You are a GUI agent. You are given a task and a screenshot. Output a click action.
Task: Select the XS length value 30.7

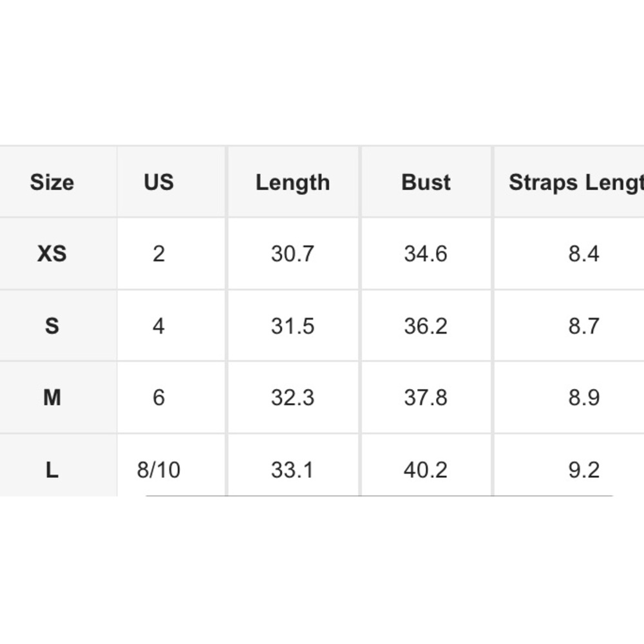click(x=293, y=253)
